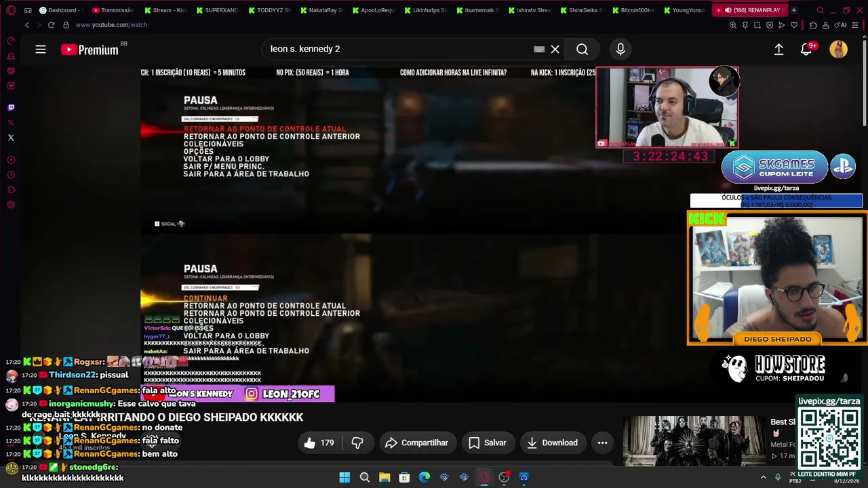
Task: Open extensions cube in Opera sidebar
Action: [11, 190]
